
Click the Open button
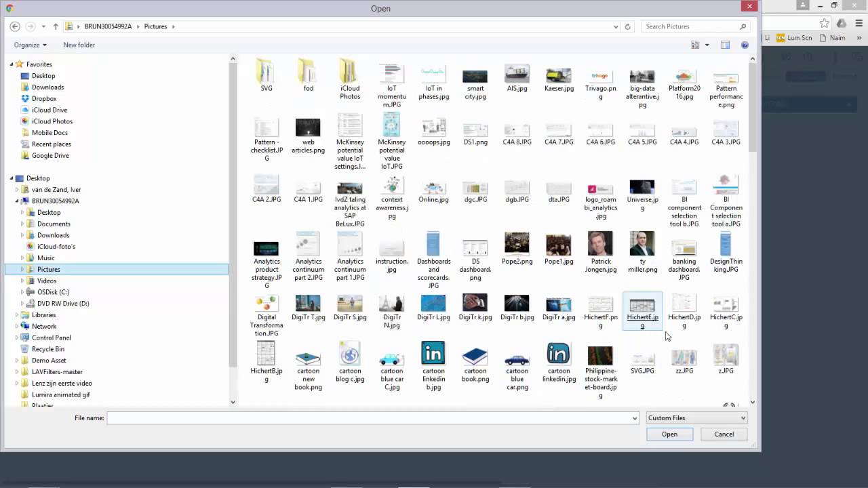(x=669, y=434)
